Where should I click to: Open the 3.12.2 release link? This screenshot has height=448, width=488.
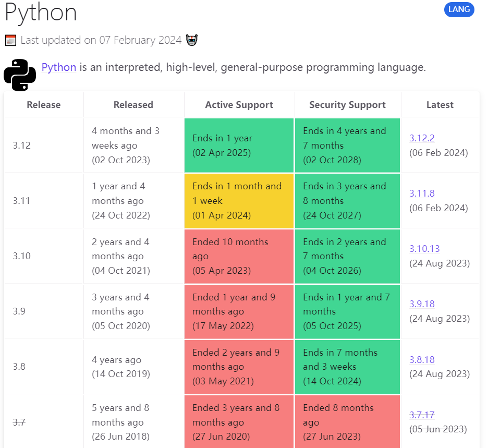pyautogui.click(x=422, y=138)
